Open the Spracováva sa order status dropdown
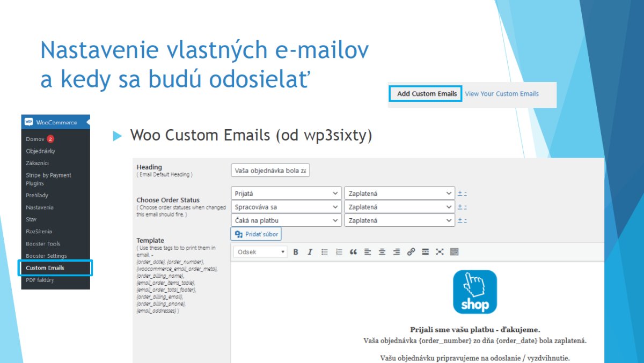644x363 pixels. point(286,207)
